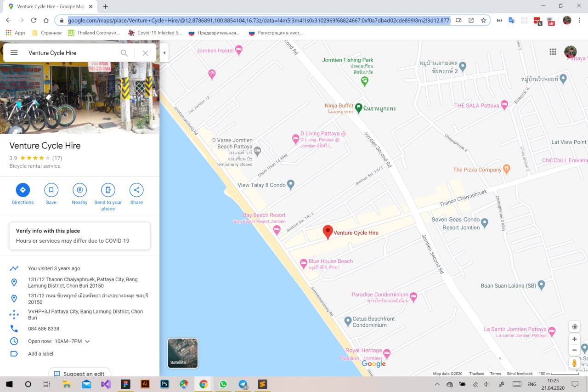Click phone number 084 686 8338

(x=44, y=329)
